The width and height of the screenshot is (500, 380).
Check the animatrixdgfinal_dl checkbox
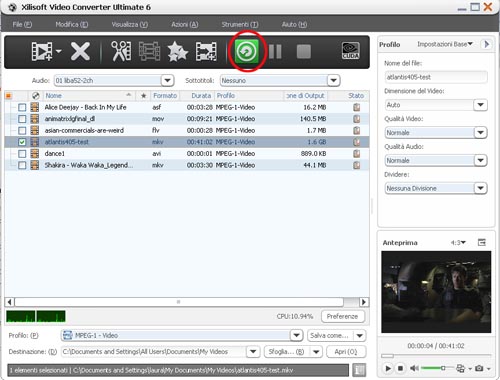click(22, 119)
